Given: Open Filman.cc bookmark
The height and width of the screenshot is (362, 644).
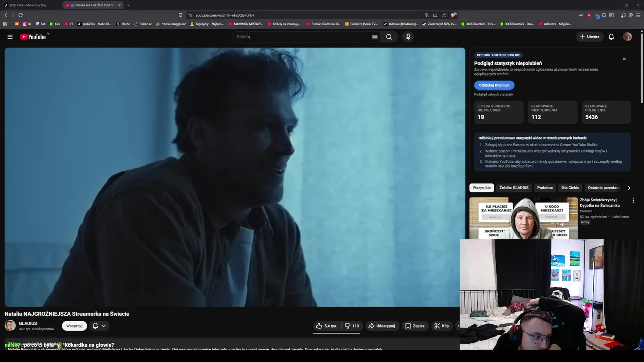Looking at the screenshot, I should coord(143,24).
